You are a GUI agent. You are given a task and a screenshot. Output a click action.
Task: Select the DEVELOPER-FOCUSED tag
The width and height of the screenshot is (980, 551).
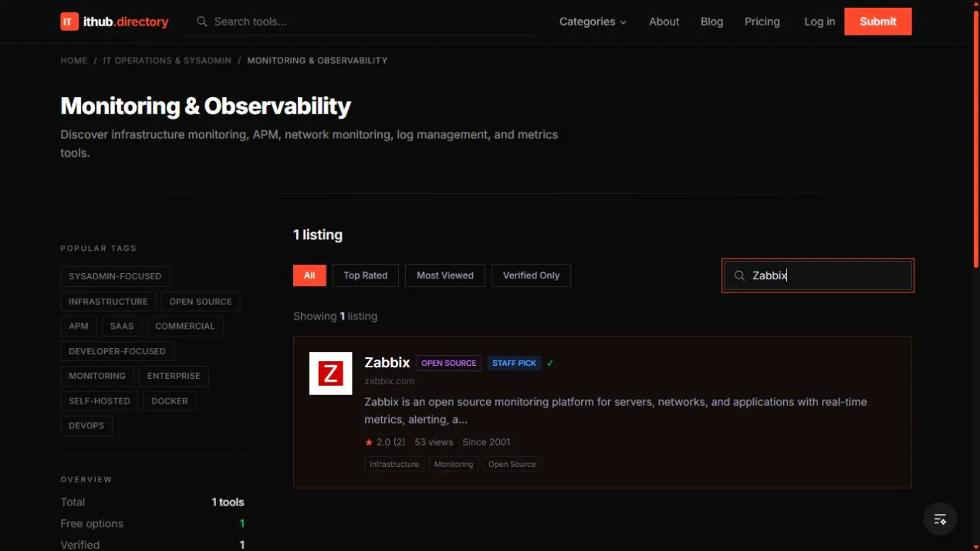[117, 351]
